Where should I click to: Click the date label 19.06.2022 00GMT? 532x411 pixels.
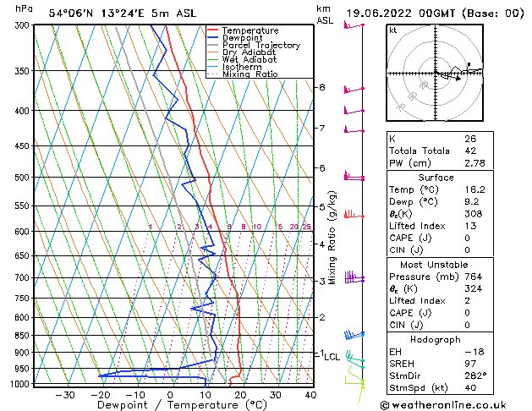click(400, 14)
